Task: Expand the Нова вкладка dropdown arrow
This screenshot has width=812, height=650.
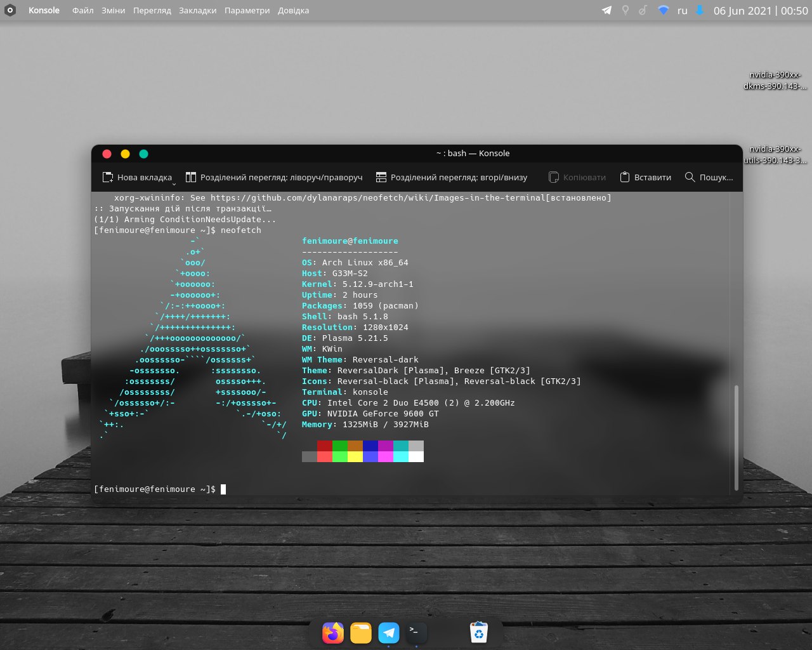Action: coord(174,183)
